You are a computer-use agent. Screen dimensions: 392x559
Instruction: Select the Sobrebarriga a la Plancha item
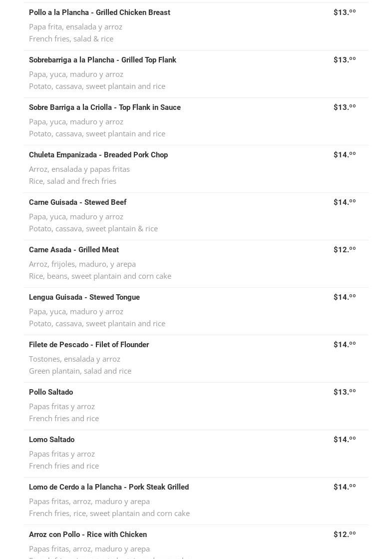point(102,60)
